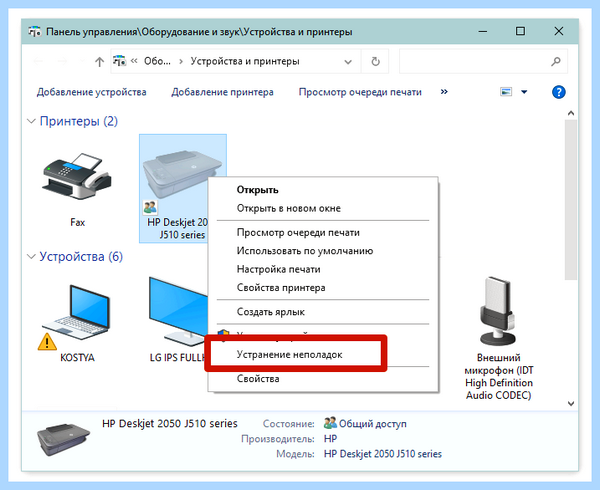
Task: Click Просмотр очереди печати toolbar command
Action: (x=360, y=92)
